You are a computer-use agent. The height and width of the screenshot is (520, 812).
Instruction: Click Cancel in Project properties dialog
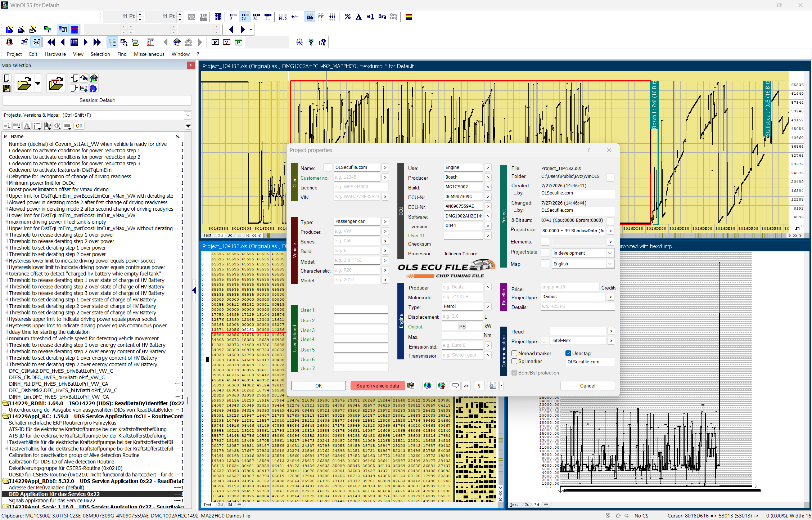588,386
